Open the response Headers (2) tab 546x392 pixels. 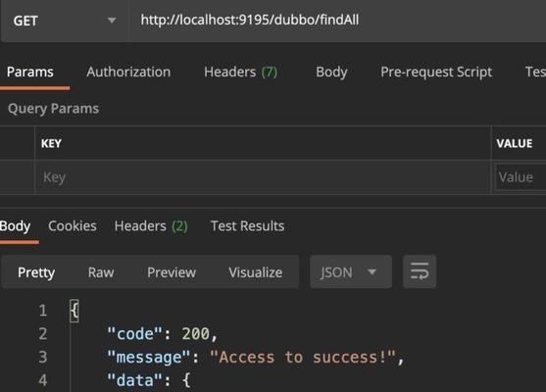[x=151, y=226]
